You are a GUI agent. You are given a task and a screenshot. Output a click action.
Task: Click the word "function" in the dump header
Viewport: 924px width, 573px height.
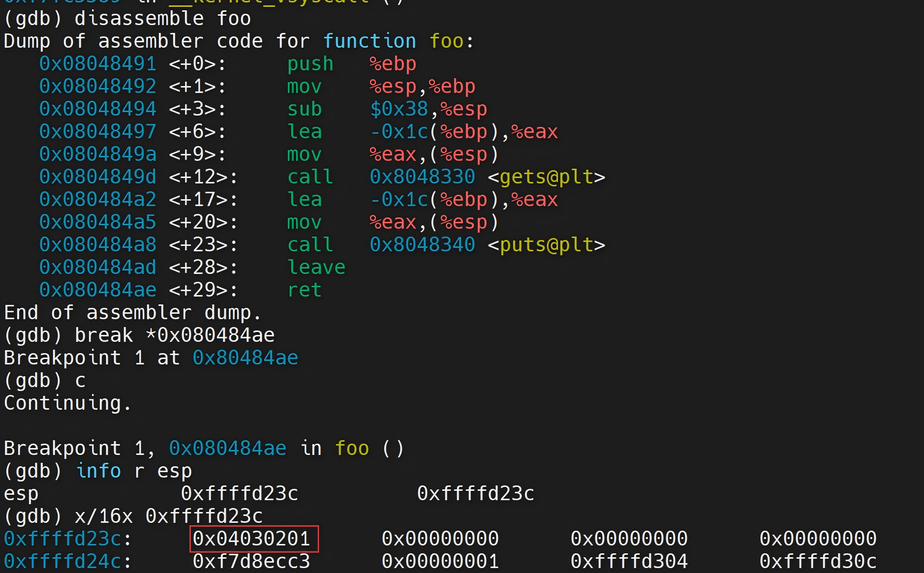click(x=370, y=41)
